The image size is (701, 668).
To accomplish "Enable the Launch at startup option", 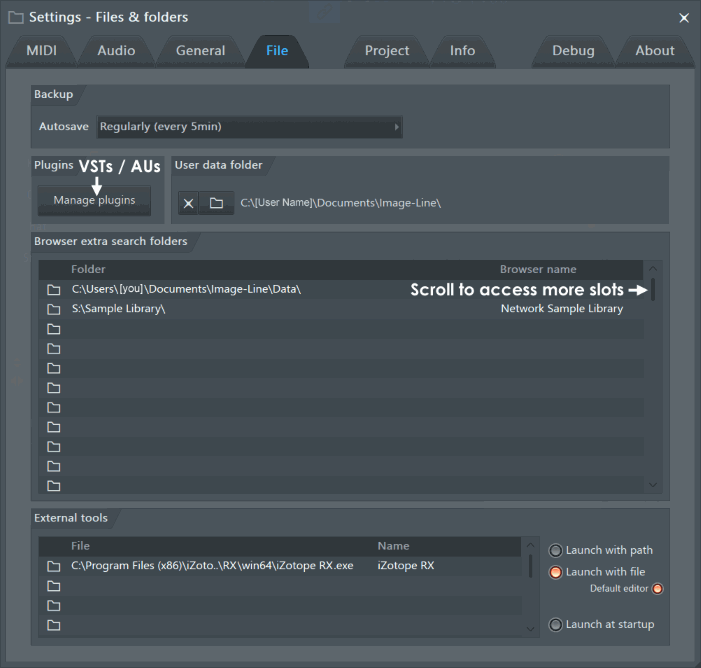I will [x=556, y=625].
